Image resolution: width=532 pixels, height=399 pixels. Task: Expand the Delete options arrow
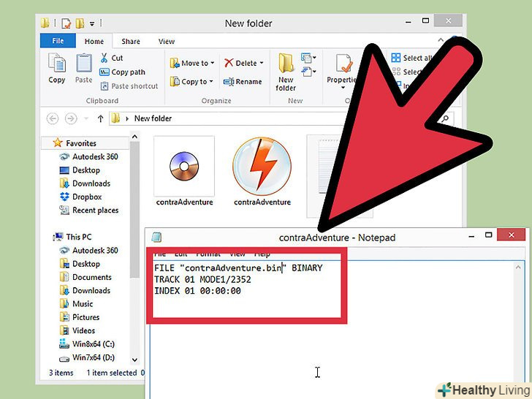262,63
